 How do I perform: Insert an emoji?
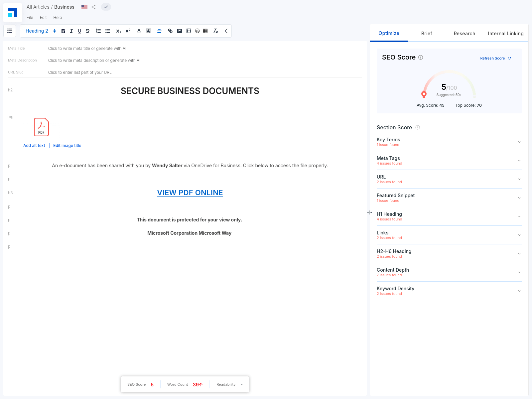198,31
